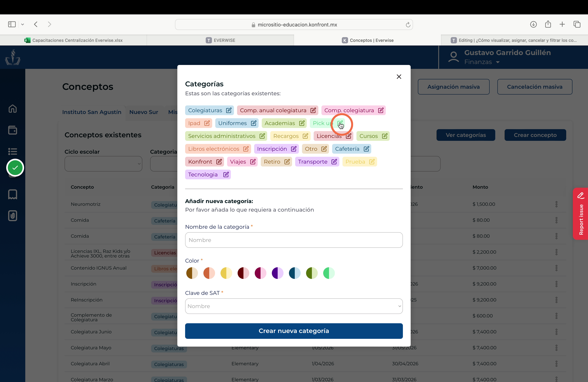Click the Inscripción edit icon
The image size is (588, 382).
293,149
